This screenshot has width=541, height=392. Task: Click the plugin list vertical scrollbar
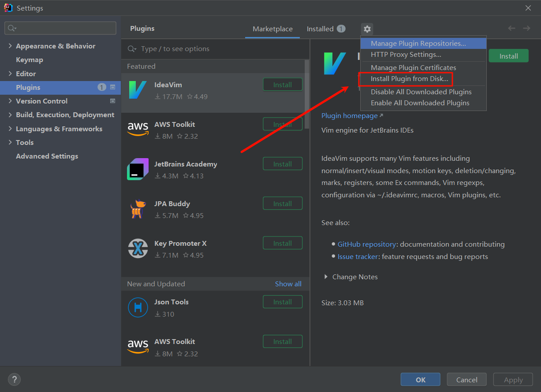click(x=307, y=95)
